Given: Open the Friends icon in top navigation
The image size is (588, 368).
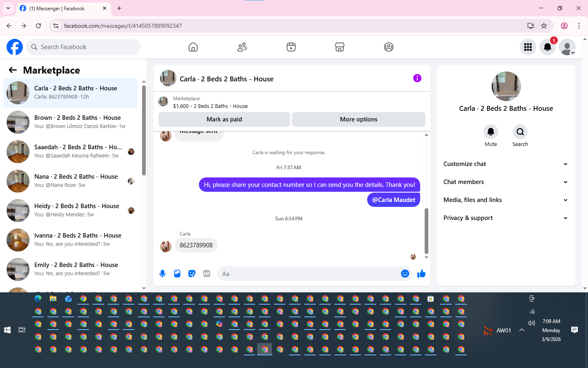Looking at the screenshot, I should pos(242,47).
